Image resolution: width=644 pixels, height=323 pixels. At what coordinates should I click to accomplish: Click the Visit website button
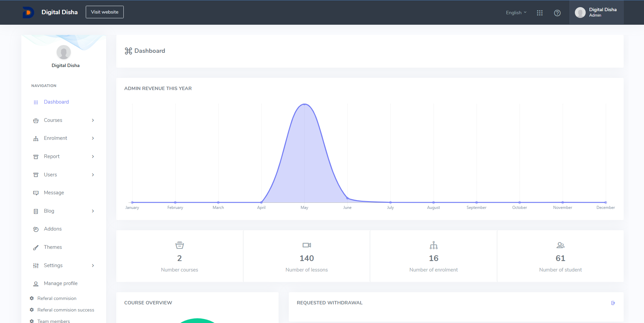[104, 12]
